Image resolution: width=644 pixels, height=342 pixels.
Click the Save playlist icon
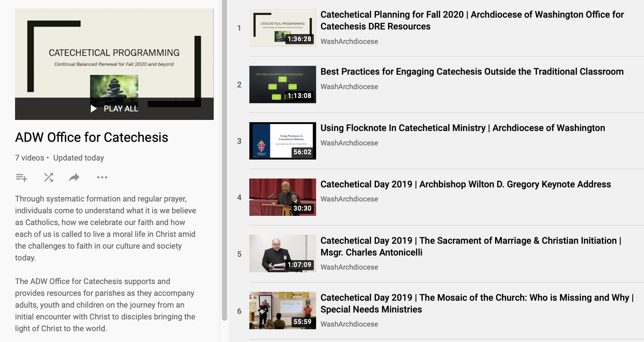point(22,178)
